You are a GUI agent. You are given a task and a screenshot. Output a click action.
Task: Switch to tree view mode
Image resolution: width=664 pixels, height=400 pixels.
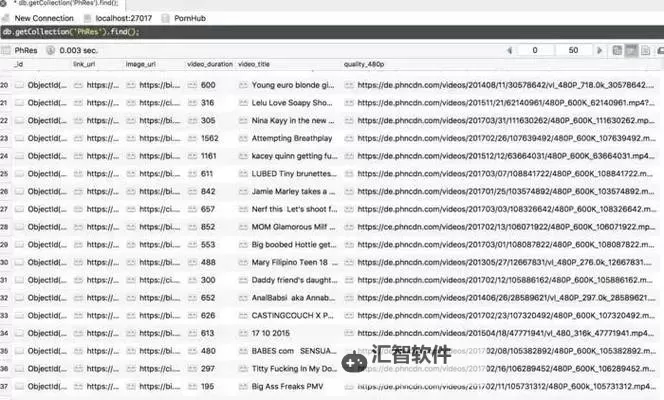click(x=617, y=50)
